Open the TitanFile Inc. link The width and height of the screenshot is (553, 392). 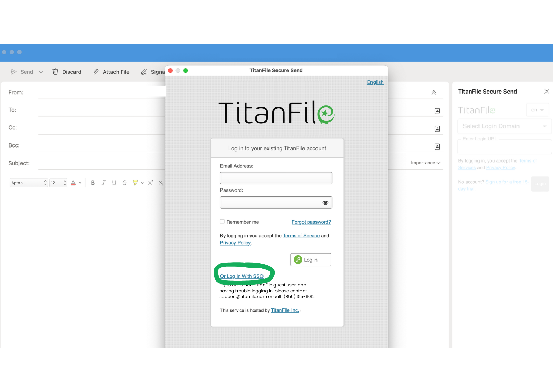click(x=285, y=310)
